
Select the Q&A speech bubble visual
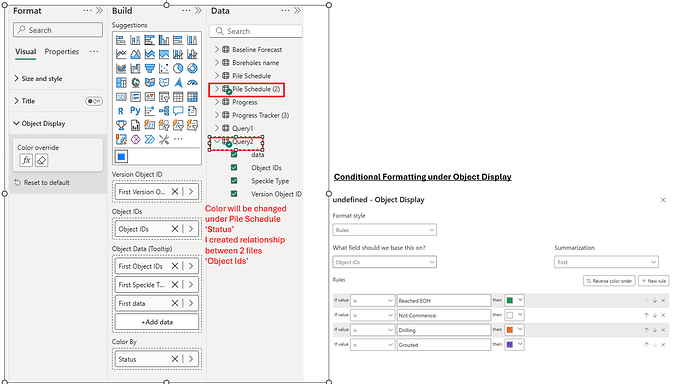pyautogui.click(x=178, y=111)
